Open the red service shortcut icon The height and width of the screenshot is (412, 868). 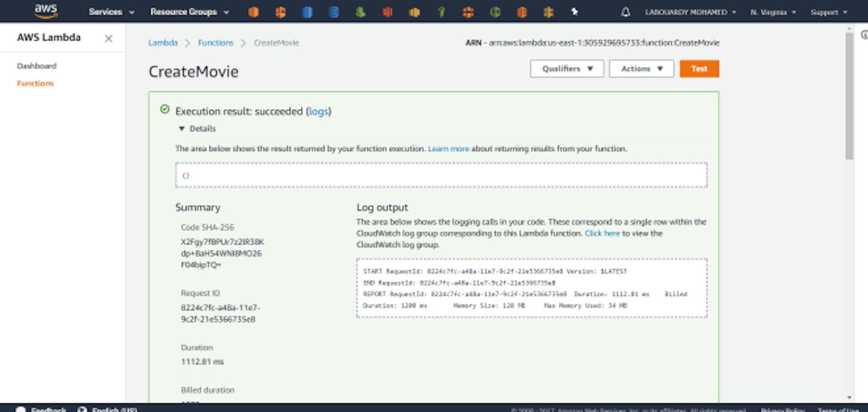387,12
